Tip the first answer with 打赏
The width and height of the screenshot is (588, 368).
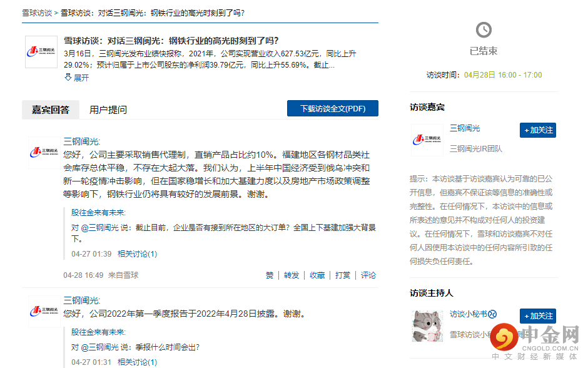tap(342, 275)
